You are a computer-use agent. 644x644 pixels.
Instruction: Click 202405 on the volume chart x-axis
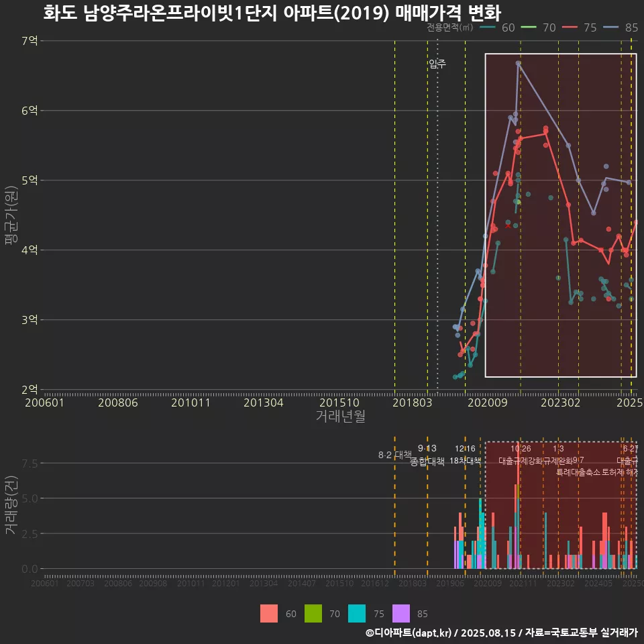pos(598,583)
